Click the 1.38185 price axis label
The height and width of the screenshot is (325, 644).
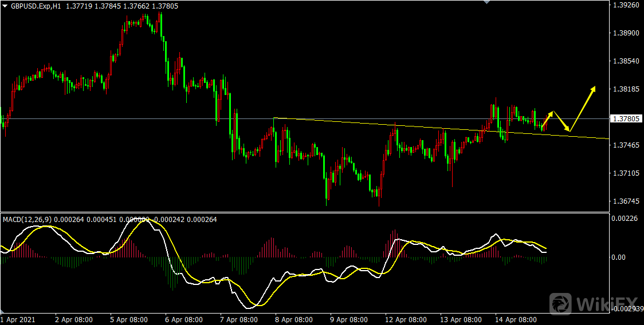(x=626, y=89)
